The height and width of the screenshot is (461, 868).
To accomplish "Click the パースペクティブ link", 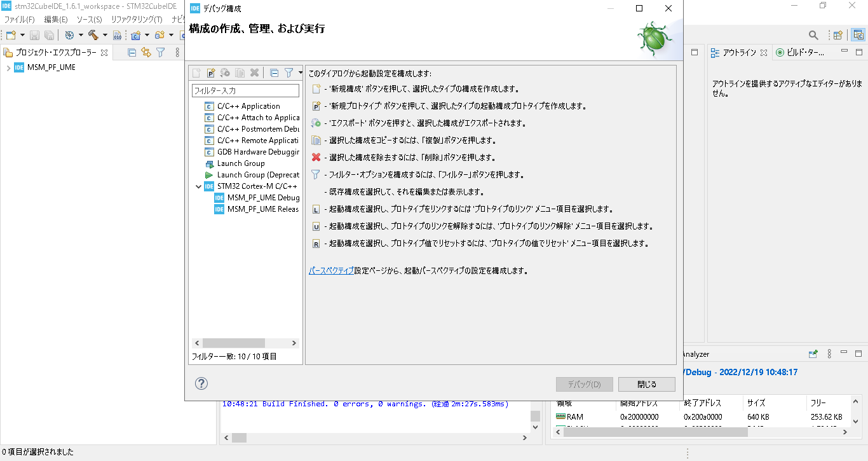I will point(331,270).
